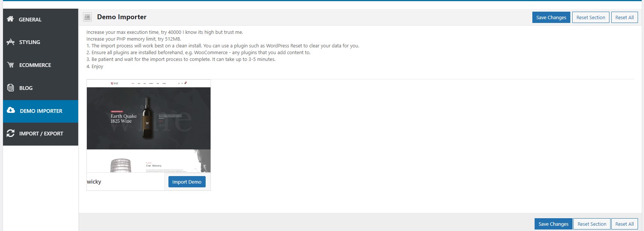The image size is (644, 231).
Task: Click the Demo Importer cloud download icon
Action: click(11, 110)
